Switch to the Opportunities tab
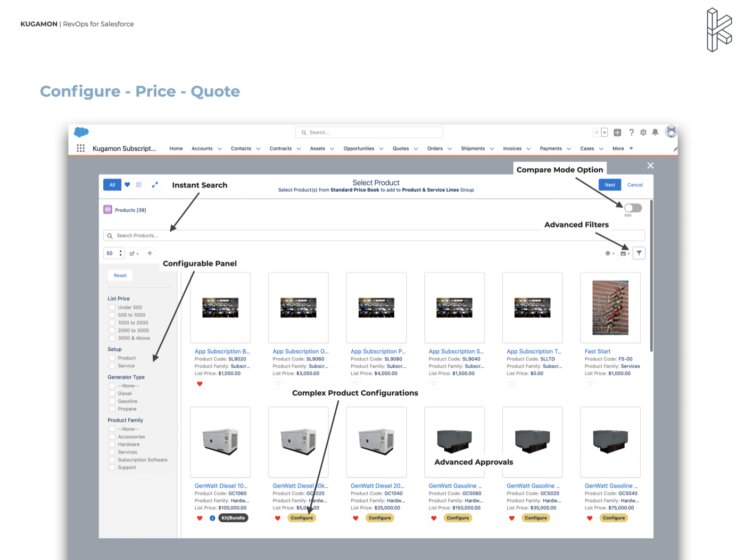The image size is (745, 560). pyautogui.click(x=359, y=149)
